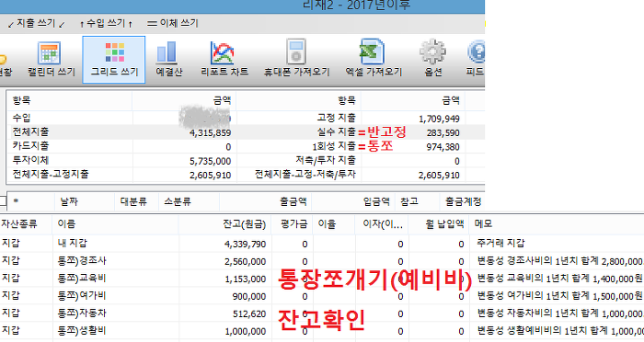This screenshot has height=342, width=644.
Task: Select 통쪼)자동차 asset row
Action: [x=322, y=313]
